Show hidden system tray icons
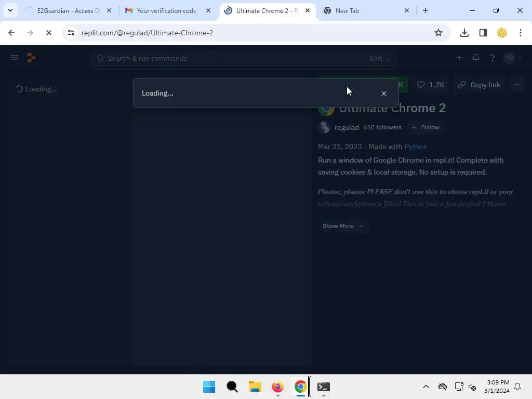The image size is (532, 399). coord(426,387)
